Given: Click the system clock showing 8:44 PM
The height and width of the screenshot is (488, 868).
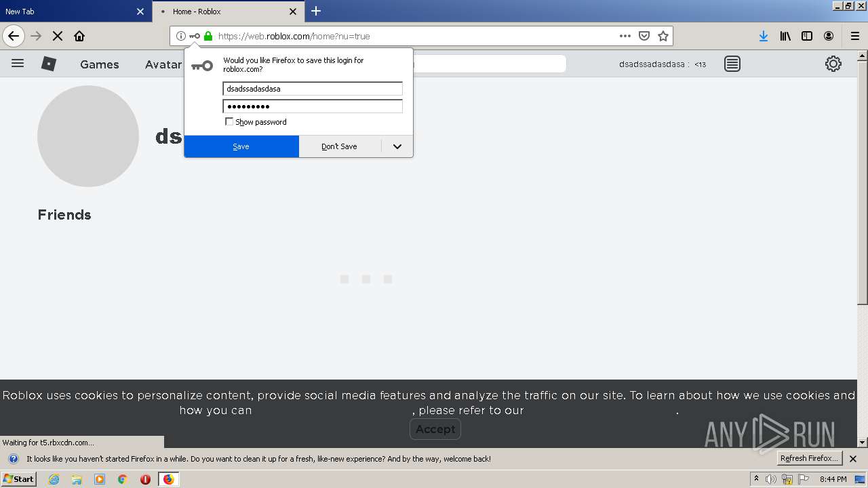Looking at the screenshot, I should pyautogui.click(x=833, y=479).
